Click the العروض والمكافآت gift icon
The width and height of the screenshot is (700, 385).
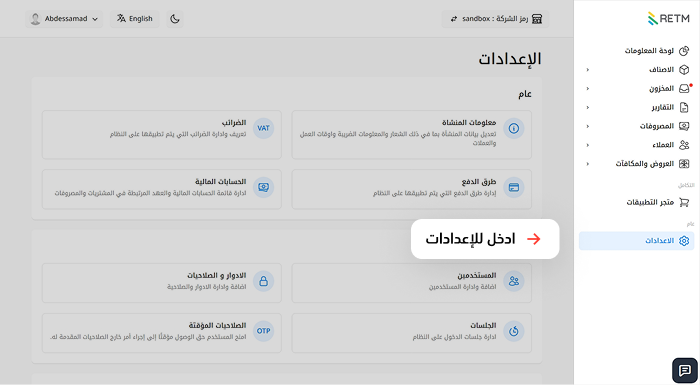[x=683, y=163]
